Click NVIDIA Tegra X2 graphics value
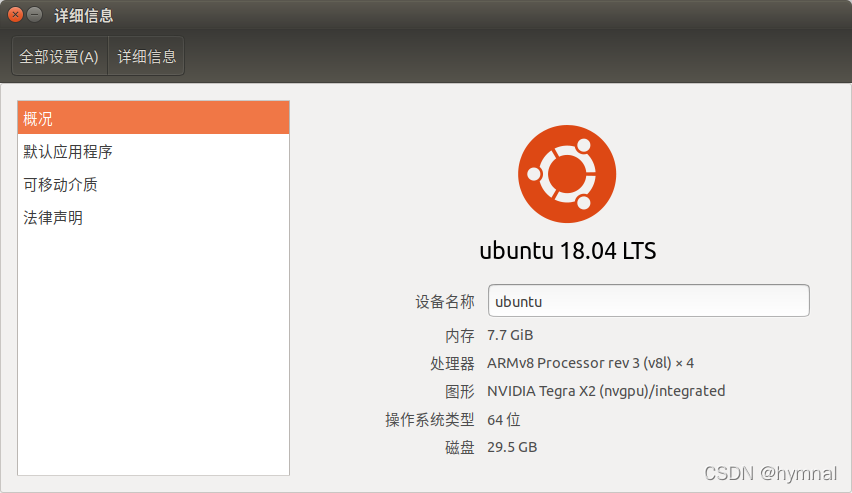852x493 pixels. [x=606, y=391]
